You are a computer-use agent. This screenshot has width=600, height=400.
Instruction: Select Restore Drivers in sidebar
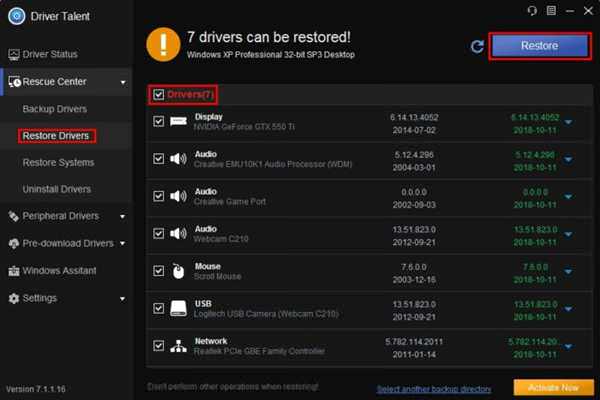(56, 136)
